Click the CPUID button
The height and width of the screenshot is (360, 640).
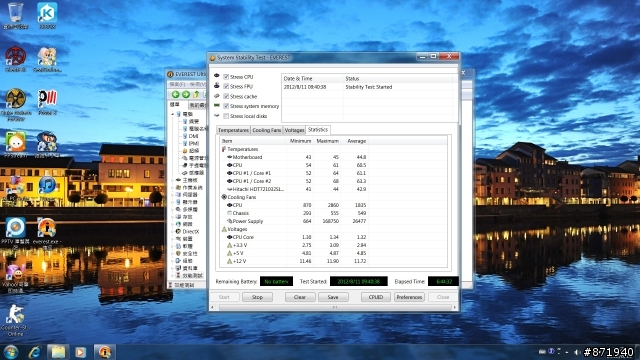(x=376, y=297)
